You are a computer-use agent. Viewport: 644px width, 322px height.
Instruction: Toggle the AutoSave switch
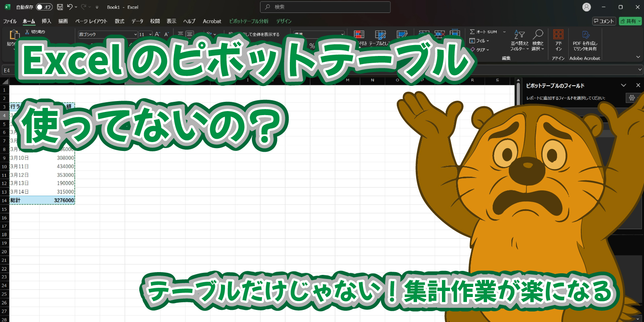pos(44,7)
